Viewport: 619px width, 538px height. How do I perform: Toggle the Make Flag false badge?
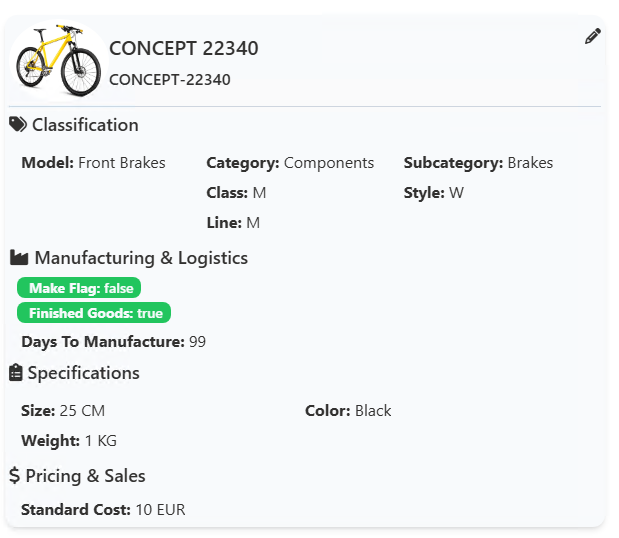click(80, 288)
